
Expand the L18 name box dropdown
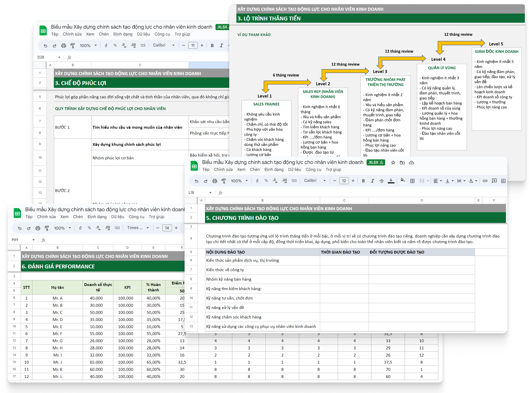tap(210, 193)
